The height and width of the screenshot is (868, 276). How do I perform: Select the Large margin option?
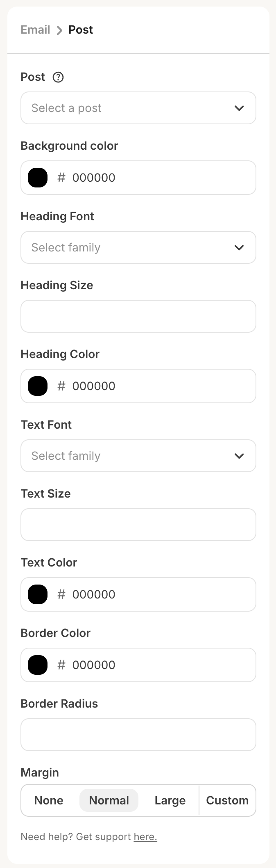(170, 800)
